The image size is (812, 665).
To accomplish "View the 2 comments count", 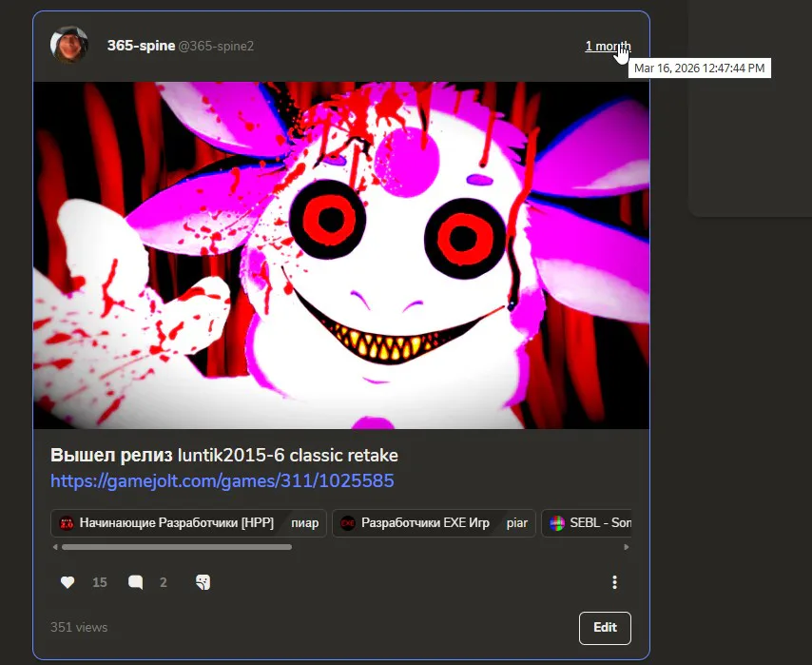I will (x=164, y=582).
